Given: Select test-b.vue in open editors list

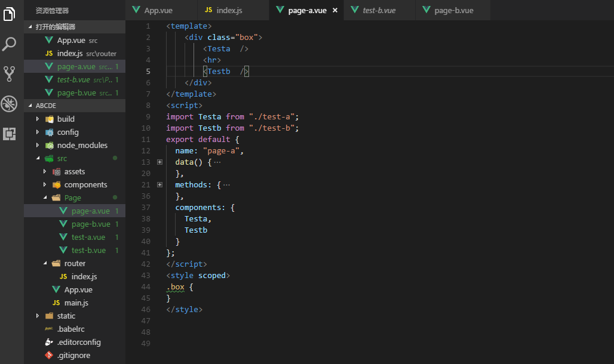Looking at the screenshot, I should tap(75, 79).
